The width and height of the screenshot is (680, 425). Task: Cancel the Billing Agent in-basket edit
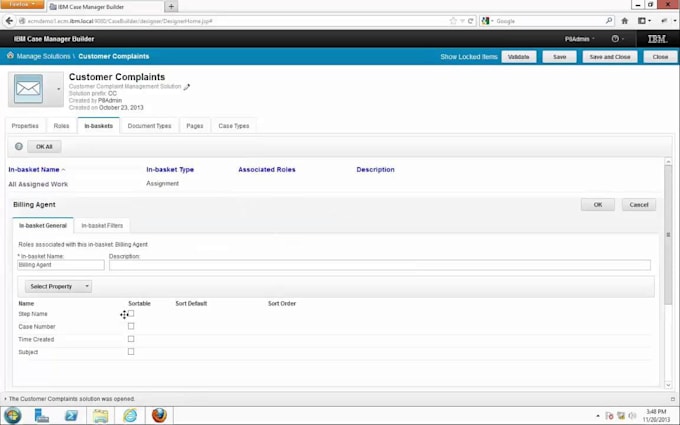tap(639, 205)
